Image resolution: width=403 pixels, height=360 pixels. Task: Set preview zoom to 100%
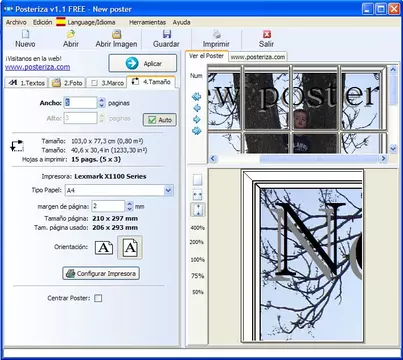[x=197, y=260]
